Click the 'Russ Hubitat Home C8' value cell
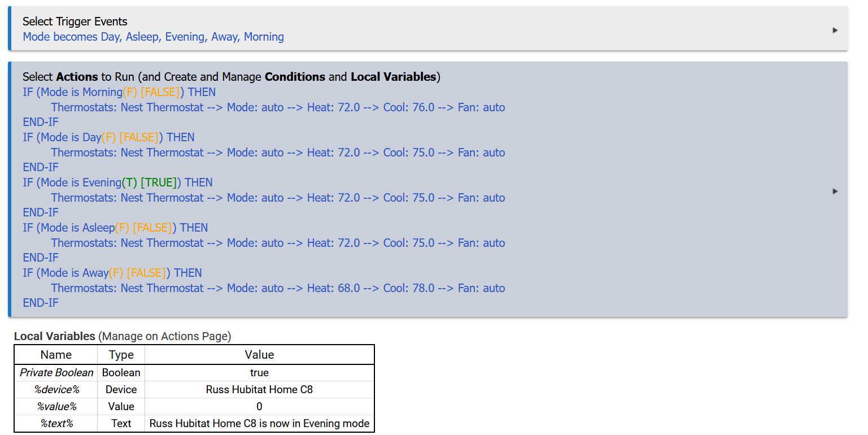Viewport: 868px width, 435px height. (x=260, y=390)
